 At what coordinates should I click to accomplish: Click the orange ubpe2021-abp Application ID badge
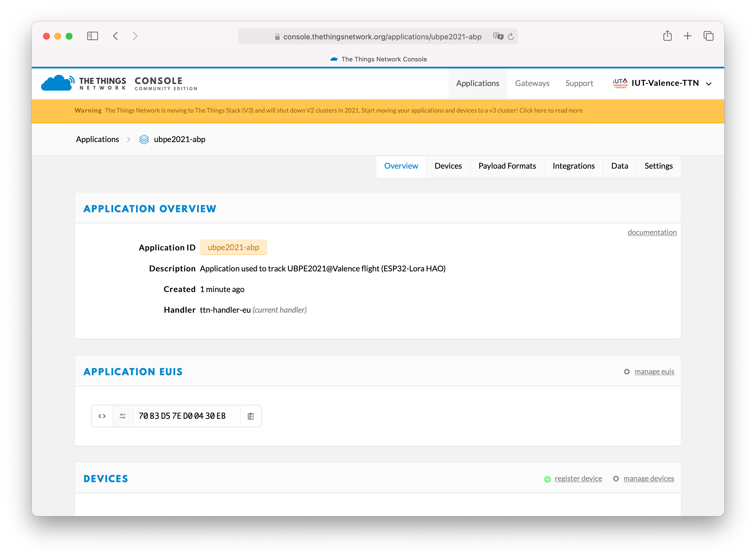pyautogui.click(x=234, y=248)
